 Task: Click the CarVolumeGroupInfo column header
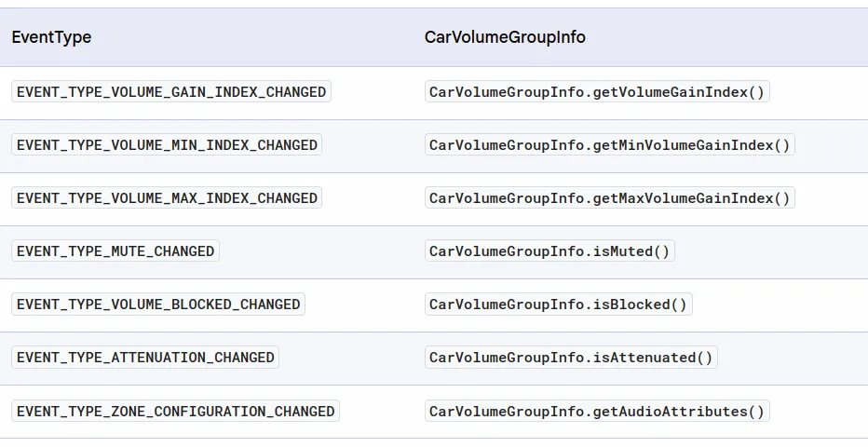tap(505, 37)
